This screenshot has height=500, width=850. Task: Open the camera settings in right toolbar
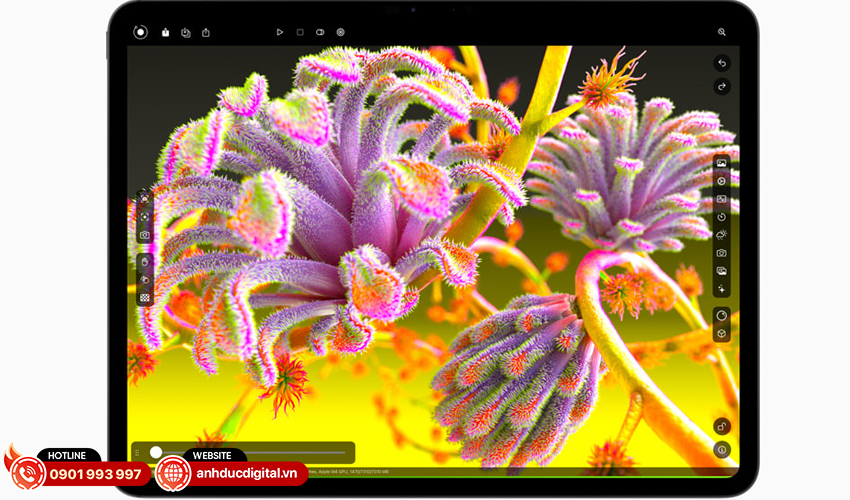click(x=722, y=253)
